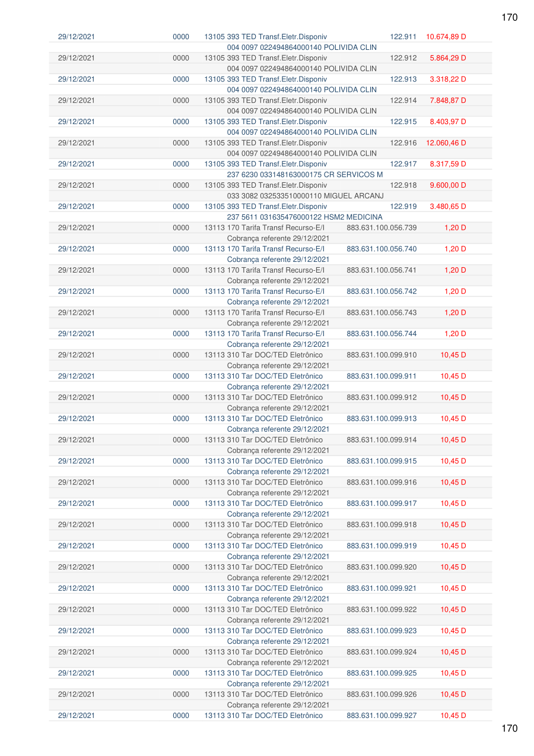
Task: Click the 7.848,87 D amount
Action: (447, 100)
